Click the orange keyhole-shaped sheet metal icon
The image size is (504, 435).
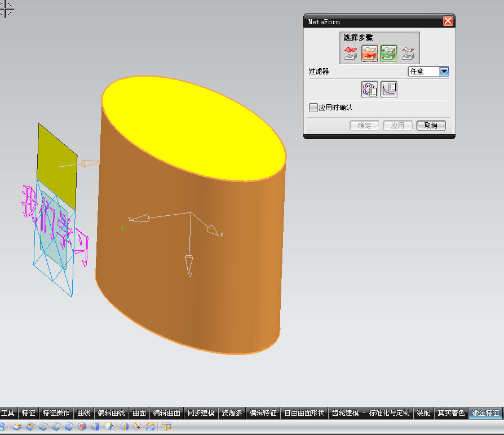[82, 427]
